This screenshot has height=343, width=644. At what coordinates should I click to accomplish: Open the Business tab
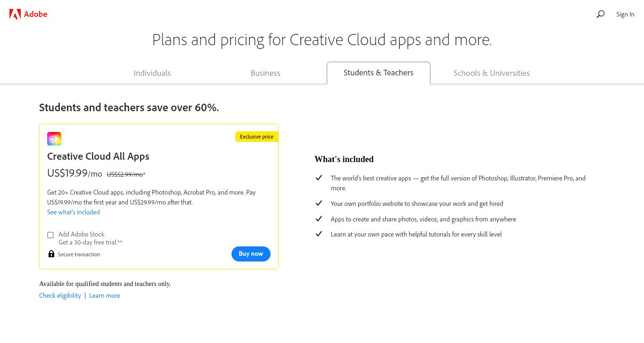265,73
